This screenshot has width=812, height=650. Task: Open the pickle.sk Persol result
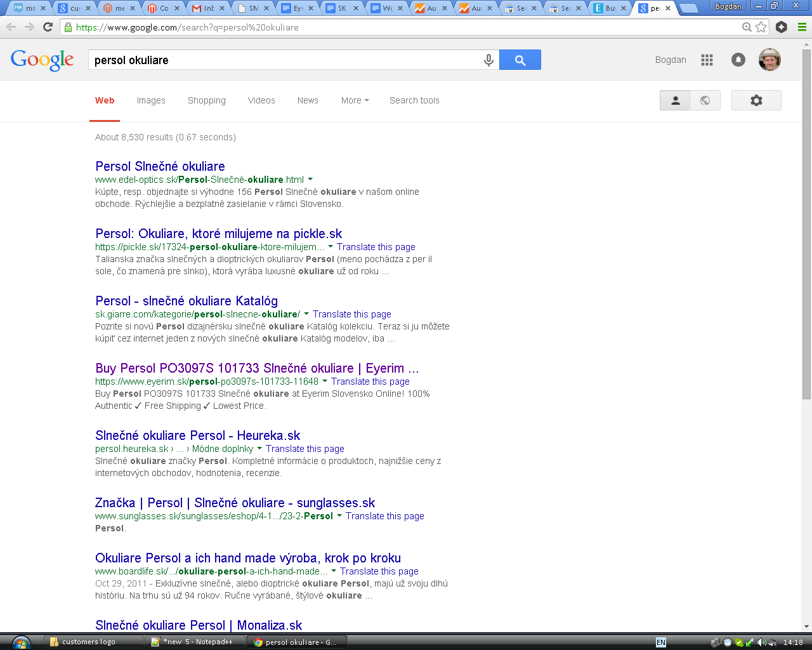[x=218, y=234]
